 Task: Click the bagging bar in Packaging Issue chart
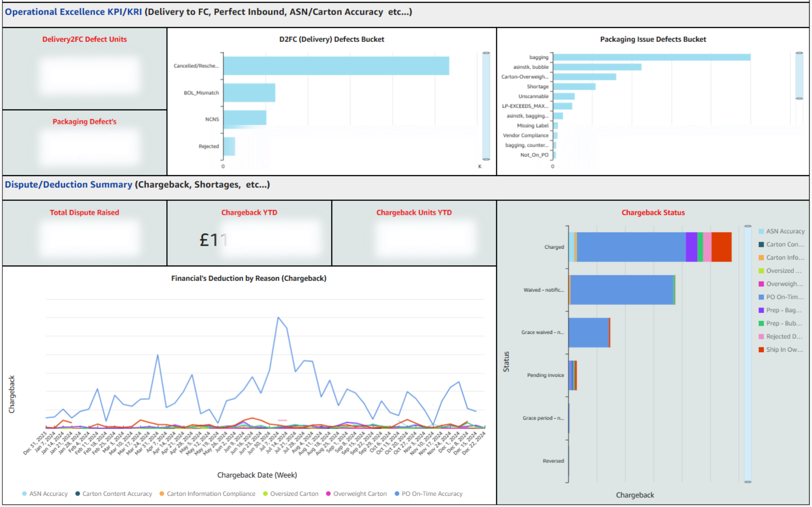(652, 57)
